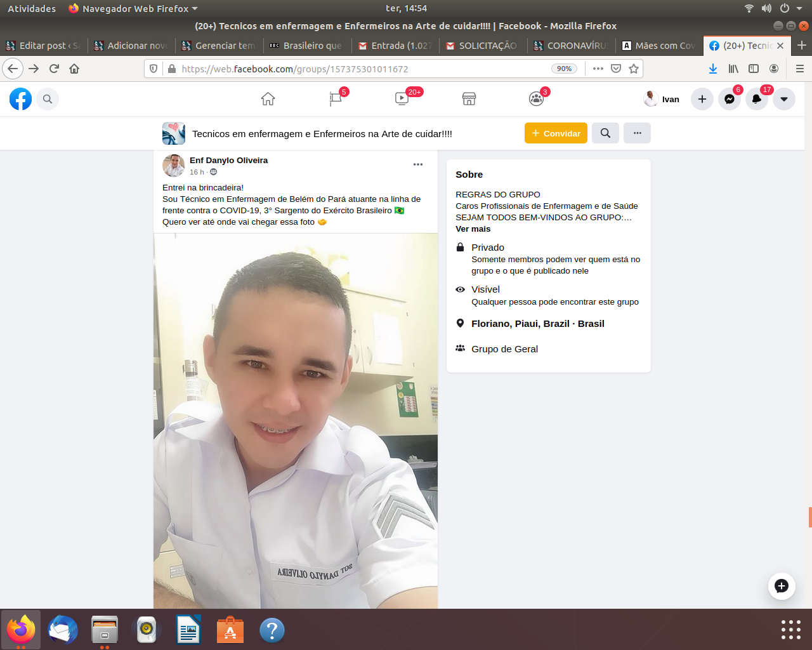Bookmark this page with the star icon
The image size is (812, 650).
(634, 69)
